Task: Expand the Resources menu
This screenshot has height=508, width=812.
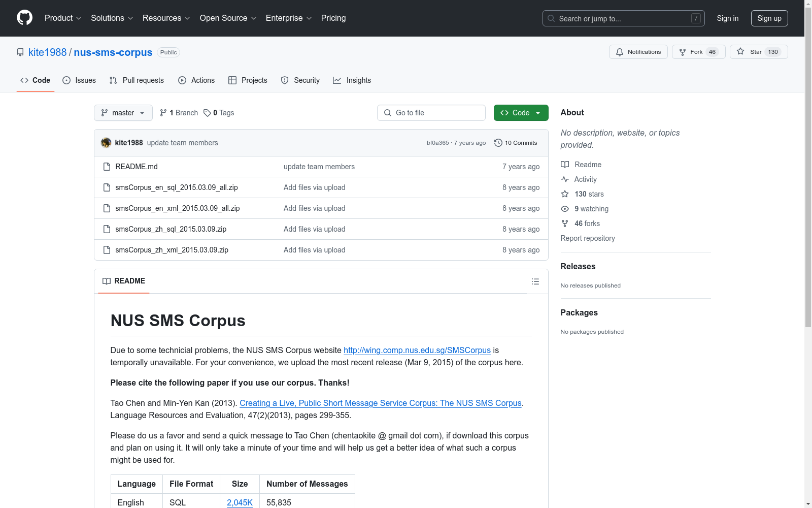Action: pyautogui.click(x=166, y=18)
